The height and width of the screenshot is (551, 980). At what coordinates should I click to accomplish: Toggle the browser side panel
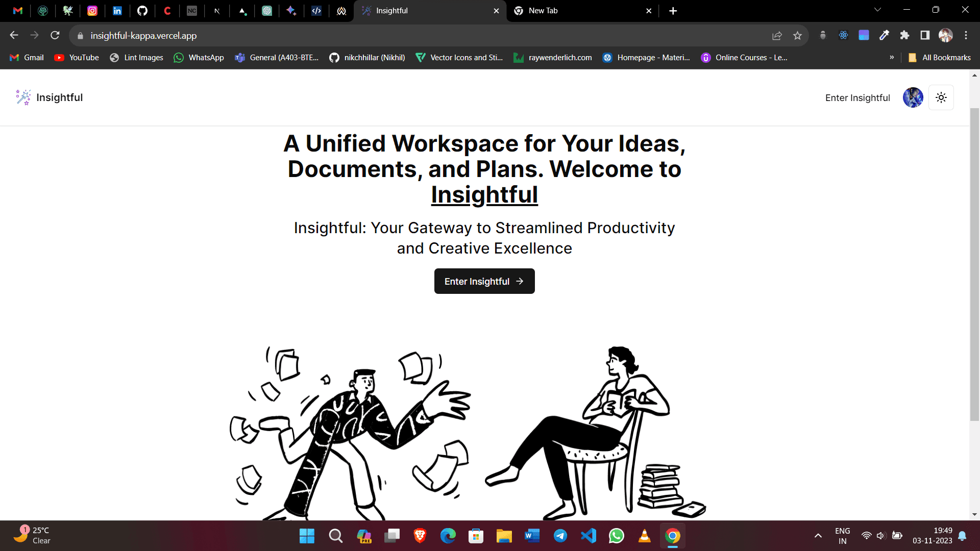pos(925,35)
